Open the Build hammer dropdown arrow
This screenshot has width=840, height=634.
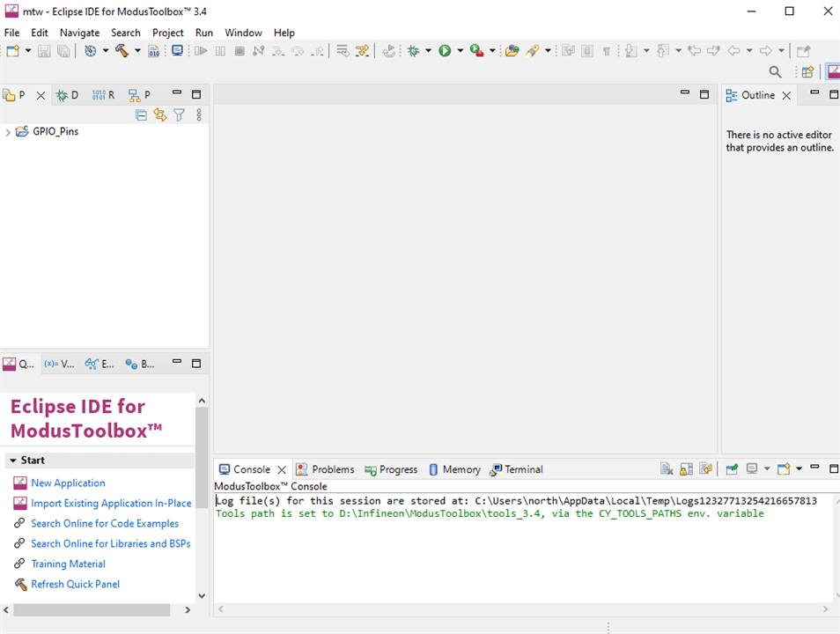coord(137,51)
